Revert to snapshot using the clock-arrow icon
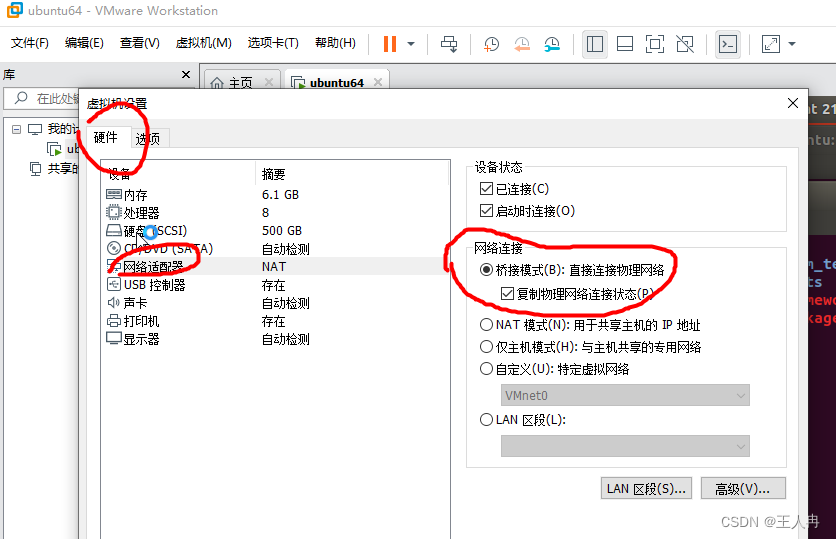Screen dimensions: 836x539 (x=522, y=44)
